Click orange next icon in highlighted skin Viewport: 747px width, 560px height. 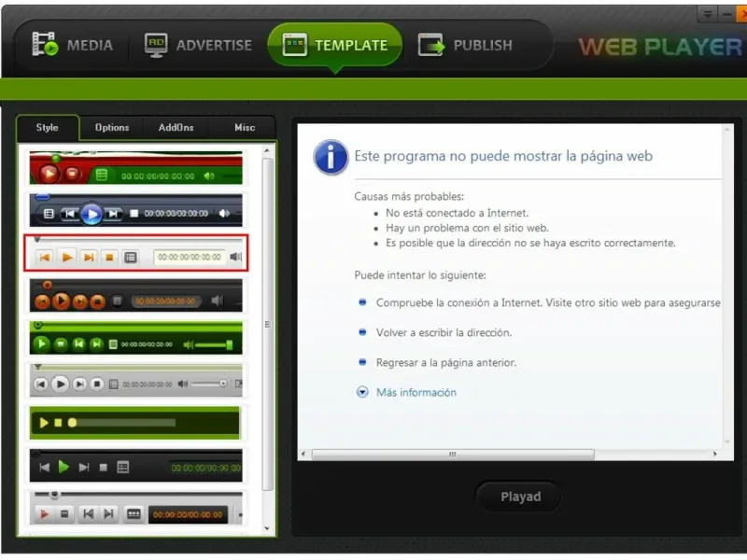89,258
